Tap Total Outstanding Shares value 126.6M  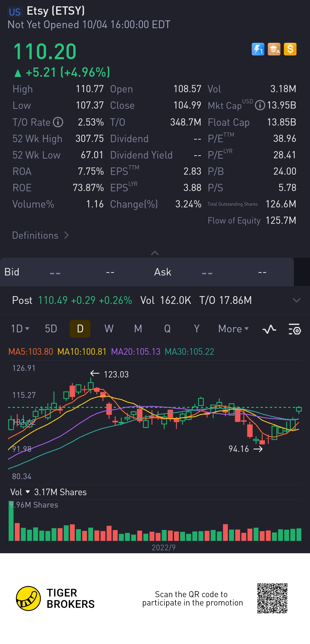point(281,204)
